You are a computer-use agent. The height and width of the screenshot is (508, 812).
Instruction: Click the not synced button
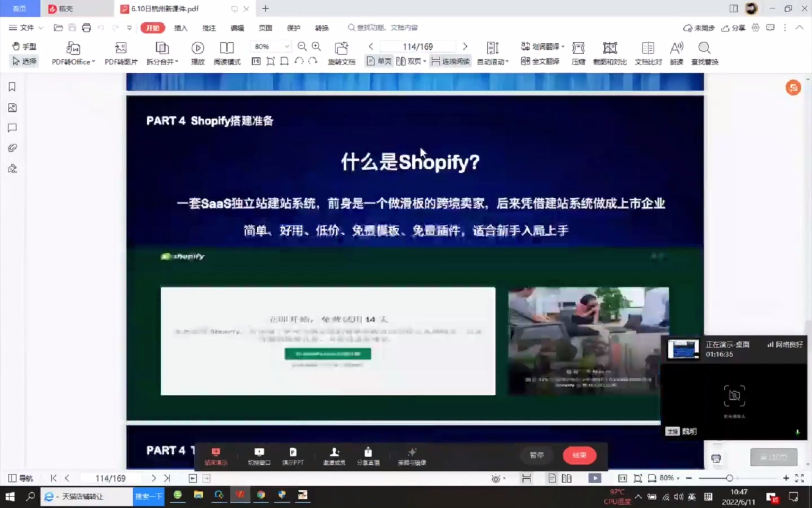[x=699, y=28]
